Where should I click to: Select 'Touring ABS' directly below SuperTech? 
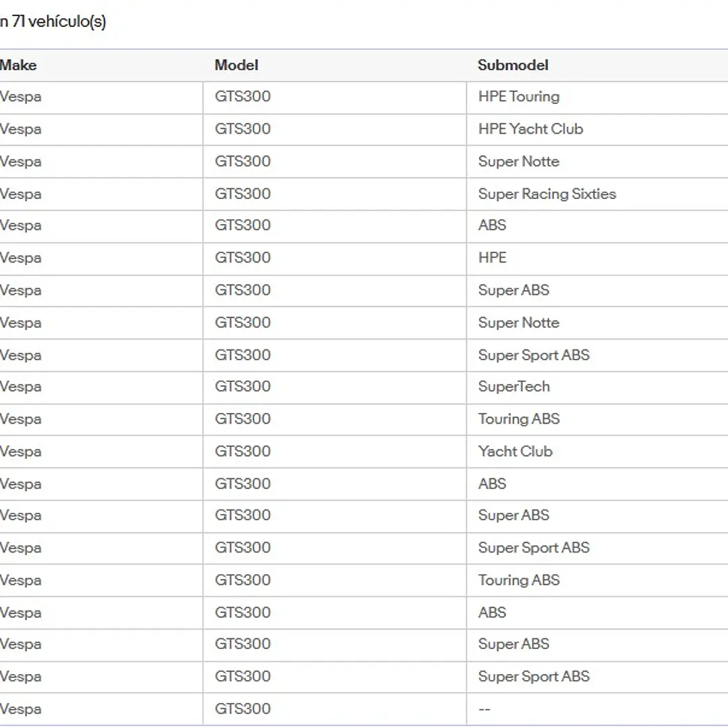coord(519,419)
